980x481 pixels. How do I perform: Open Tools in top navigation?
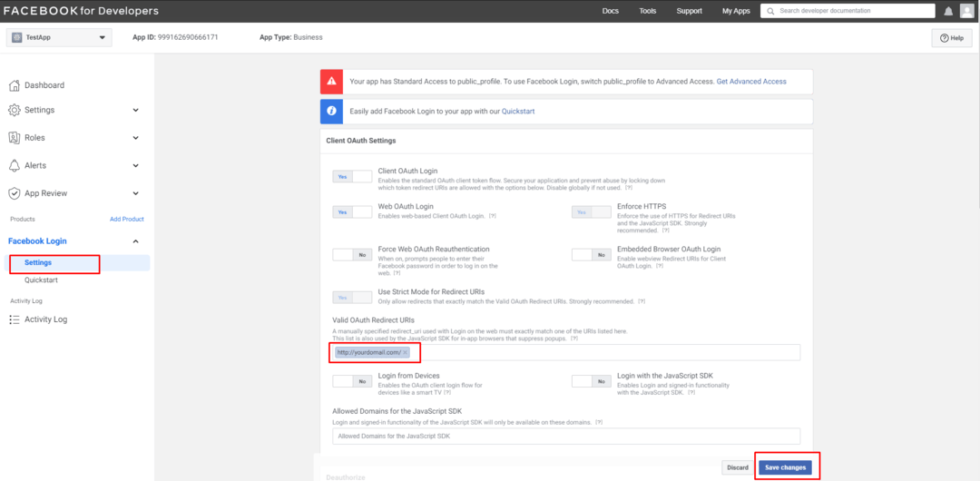pyautogui.click(x=648, y=11)
